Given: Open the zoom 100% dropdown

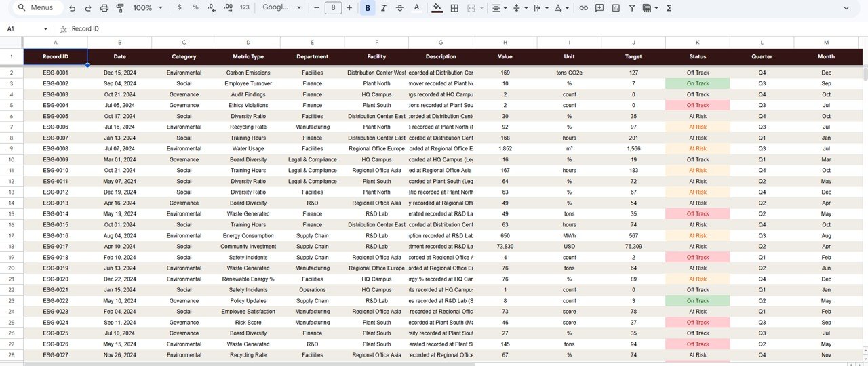Looking at the screenshot, I should tap(148, 8).
